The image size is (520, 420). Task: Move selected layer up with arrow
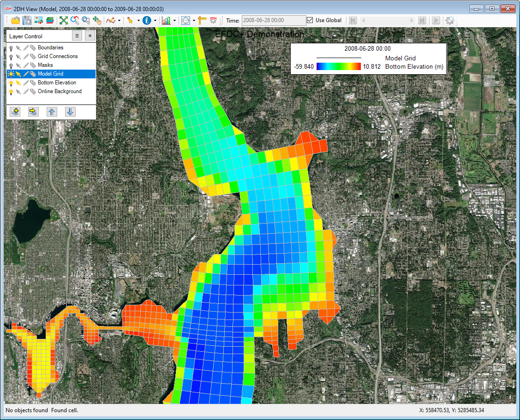pyautogui.click(x=52, y=112)
